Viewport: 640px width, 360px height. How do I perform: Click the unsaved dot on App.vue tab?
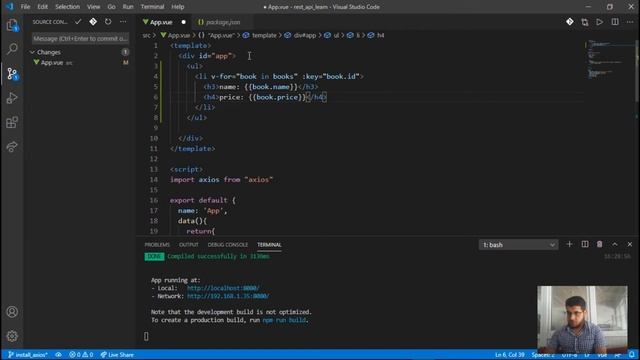(x=183, y=22)
